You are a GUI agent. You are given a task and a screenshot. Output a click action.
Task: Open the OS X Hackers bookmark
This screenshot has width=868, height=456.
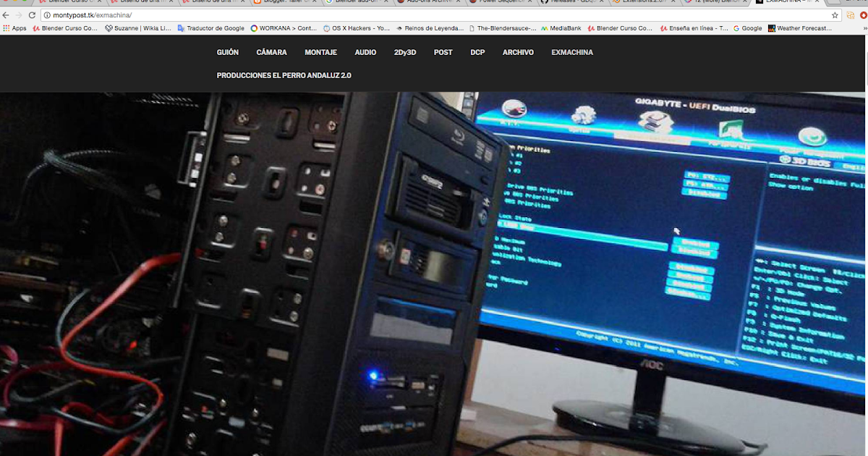(x=357, y=28)
